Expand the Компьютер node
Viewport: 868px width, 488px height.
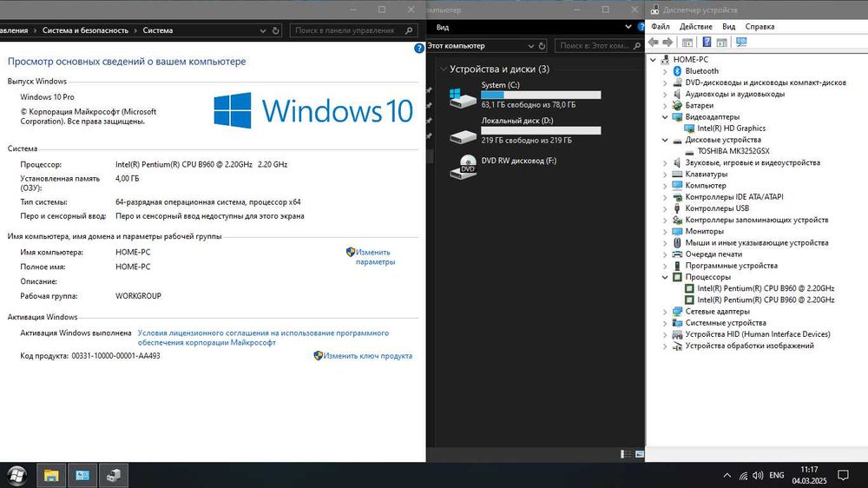pos(665,186)
